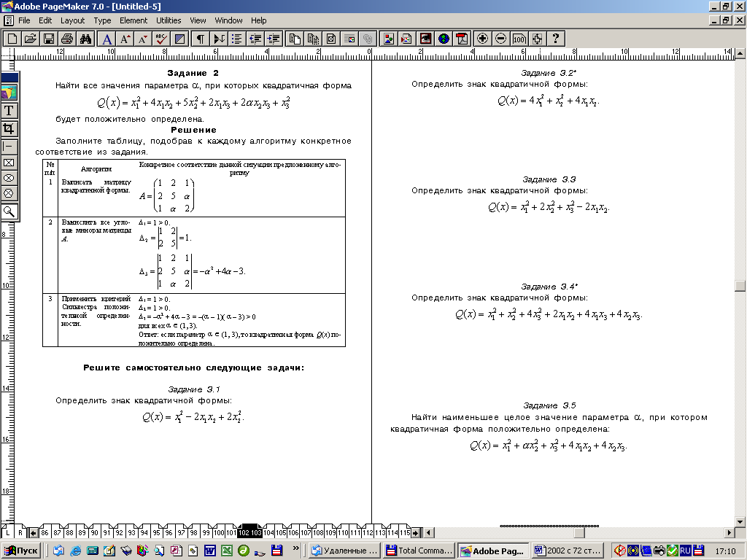
Task: Zoom out with the minus magnifier icon
Action: pos(500,39)
